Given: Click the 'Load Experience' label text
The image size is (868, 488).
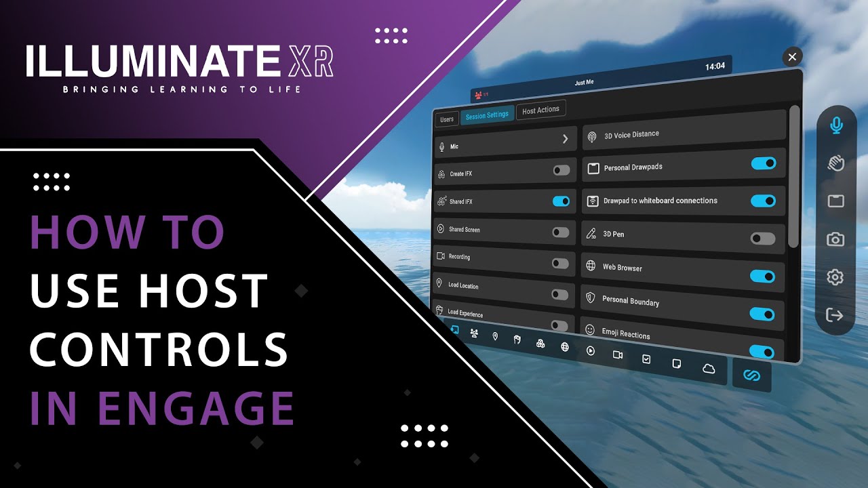Looking at the screenshot, I should coord(466,314).
